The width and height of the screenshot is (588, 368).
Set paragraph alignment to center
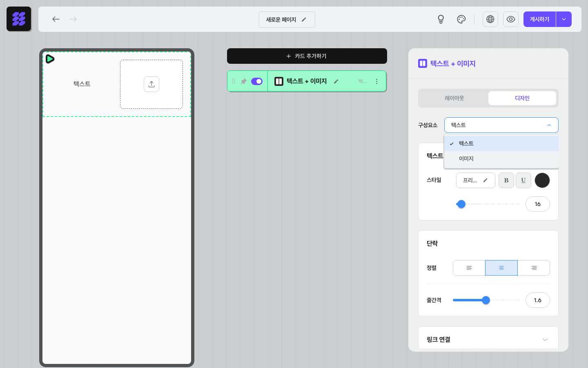(501, 268)
